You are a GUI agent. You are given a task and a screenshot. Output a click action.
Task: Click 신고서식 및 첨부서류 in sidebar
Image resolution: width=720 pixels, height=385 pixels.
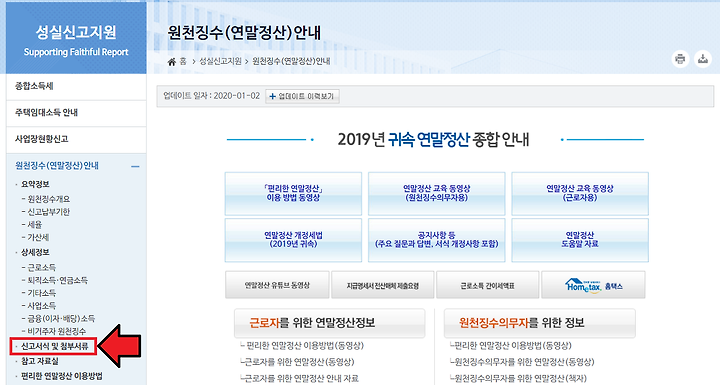(x=55, y=346)
